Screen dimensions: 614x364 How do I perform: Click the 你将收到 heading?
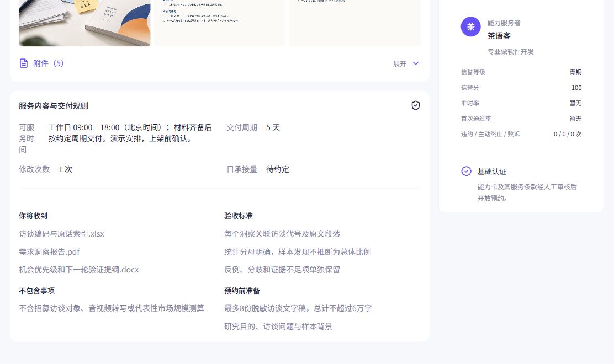click(33, 216)
